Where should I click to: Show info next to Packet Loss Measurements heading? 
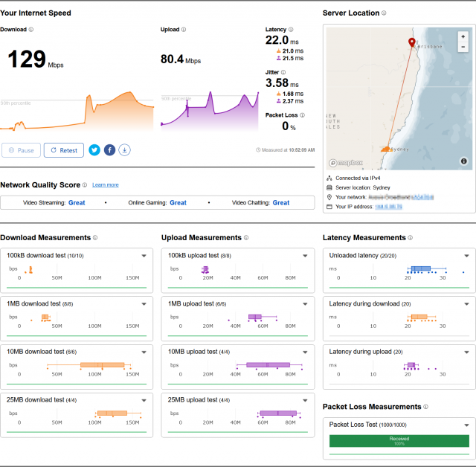click(x=426, y=407)
